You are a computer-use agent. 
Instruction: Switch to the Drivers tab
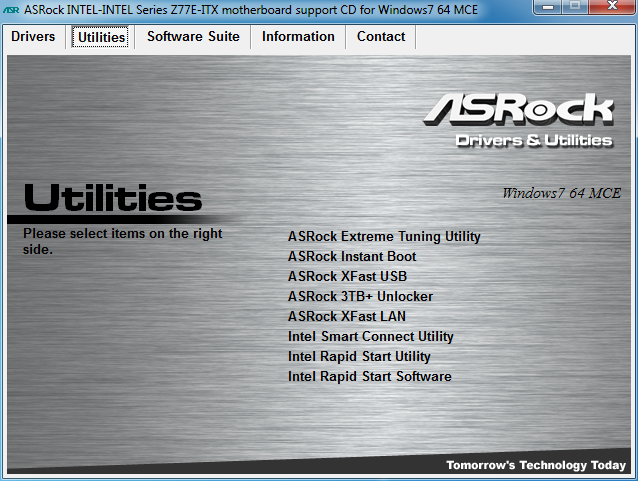click(33, 37)
